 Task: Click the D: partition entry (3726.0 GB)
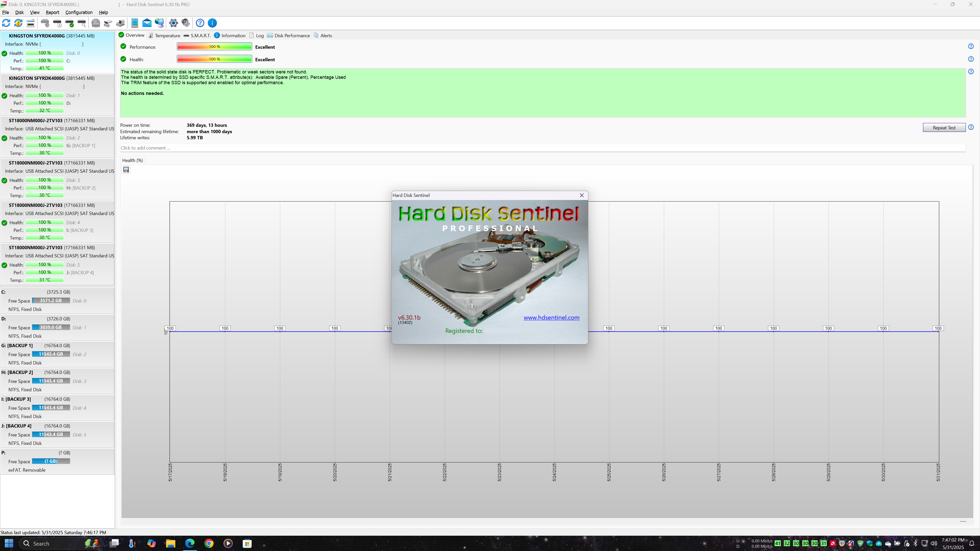click(x=57, y=327)
